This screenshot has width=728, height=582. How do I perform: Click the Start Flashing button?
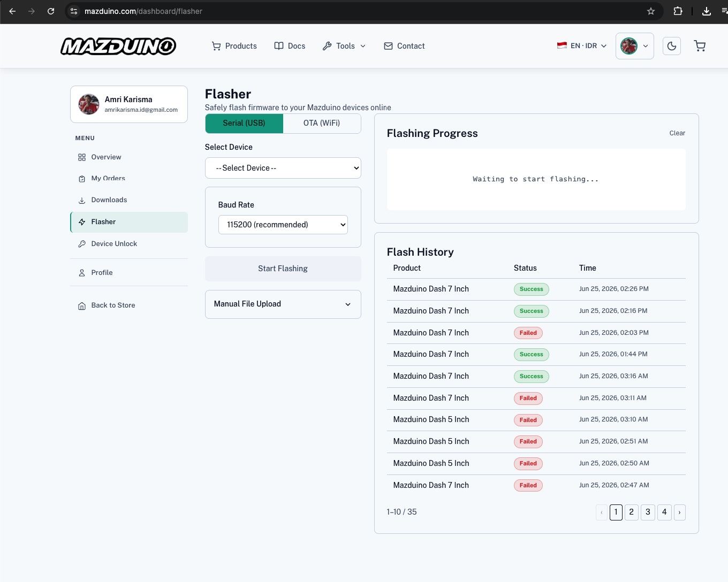coord(283,269)
